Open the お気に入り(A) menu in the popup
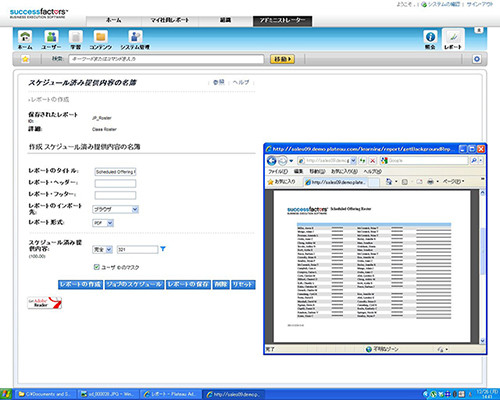The height and width of the screenshot is (400, 500). click(x=344, y=171)
